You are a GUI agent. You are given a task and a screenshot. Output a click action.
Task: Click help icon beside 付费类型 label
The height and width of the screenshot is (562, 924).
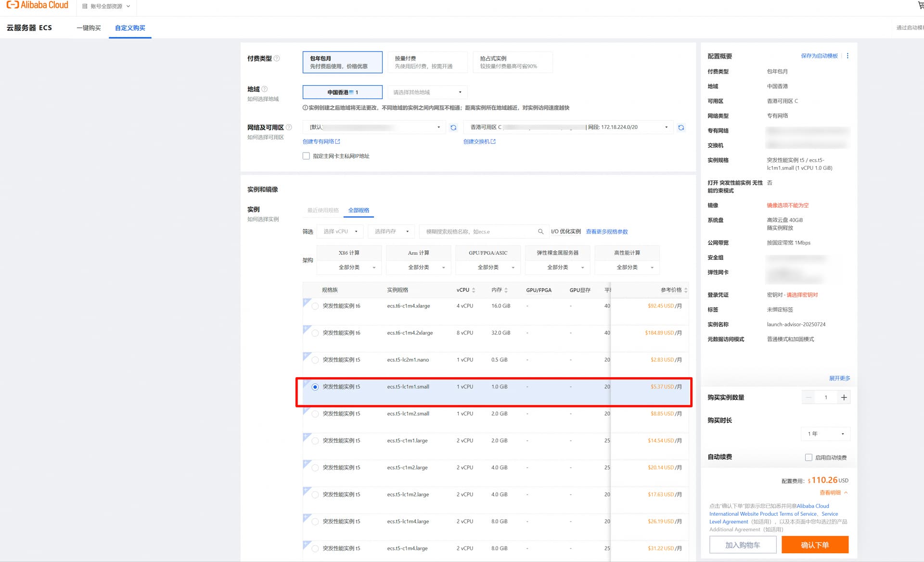coord(277,58)
